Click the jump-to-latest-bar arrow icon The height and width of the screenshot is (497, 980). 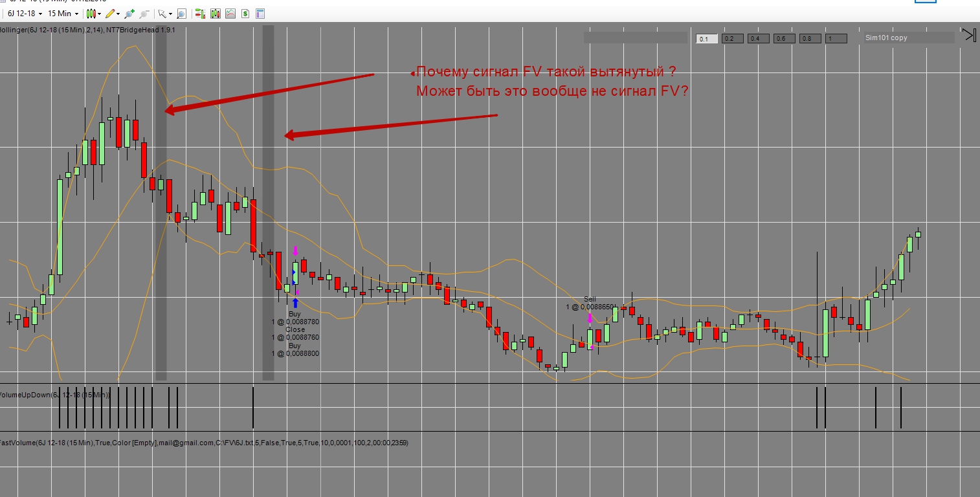click(969, 35)
